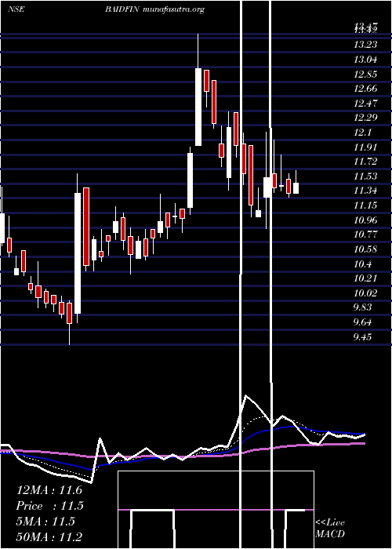Select the 11.34 price level label

365,191
